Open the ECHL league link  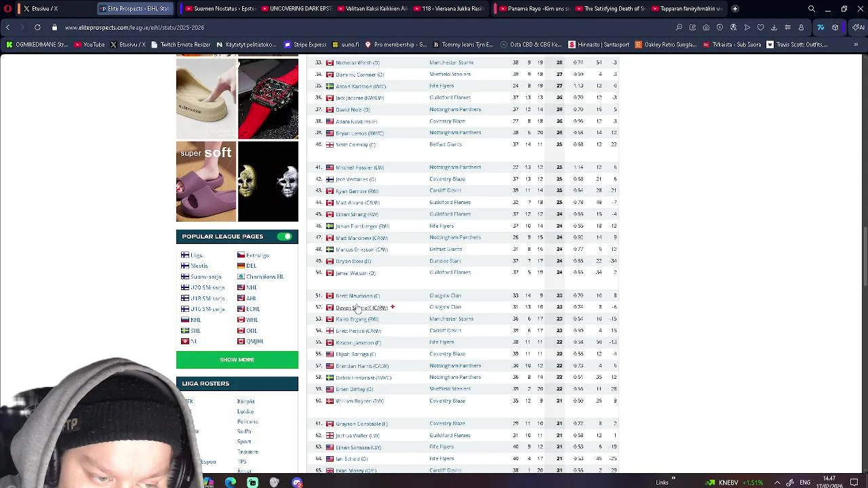tap(249, 309)
